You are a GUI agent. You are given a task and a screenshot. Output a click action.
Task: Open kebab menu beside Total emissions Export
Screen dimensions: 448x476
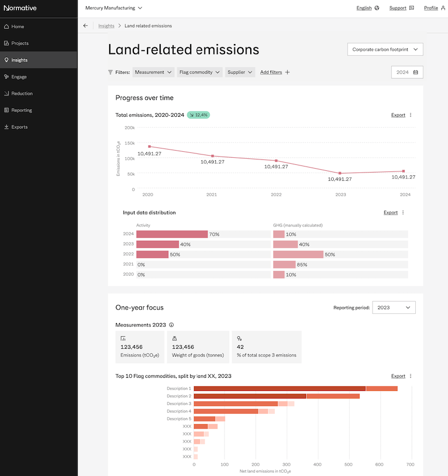411,115
